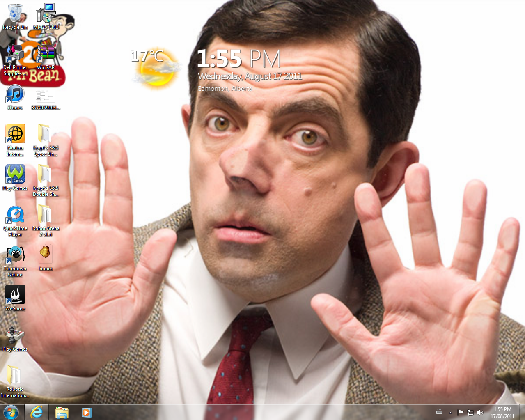This screenshot has height=420, width=525.
Task: Click the Edmonton, Alberta location text
Action: (225, 88)
